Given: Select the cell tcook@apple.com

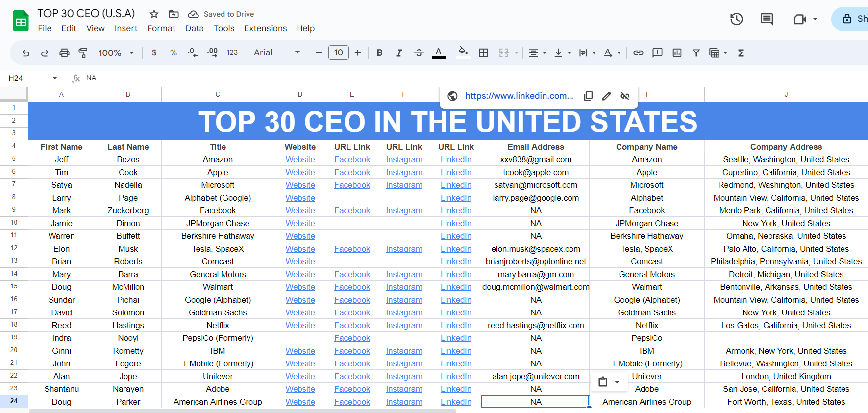Looking at the screenshot, I should point(536,172).
